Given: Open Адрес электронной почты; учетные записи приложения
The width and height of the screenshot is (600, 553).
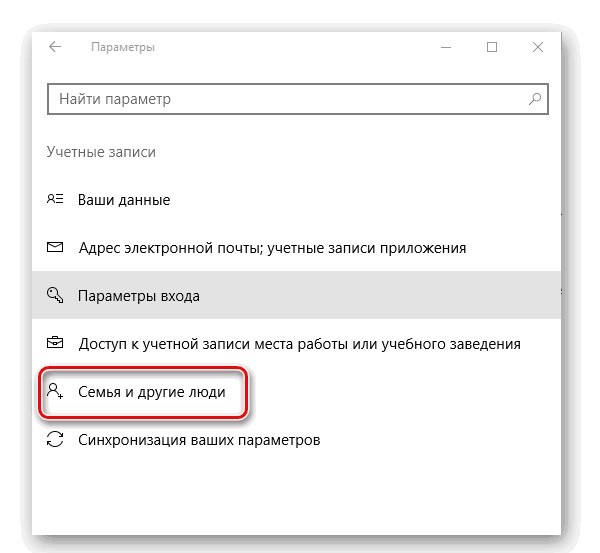Looking at the screenshot, I should click(272, 247).
